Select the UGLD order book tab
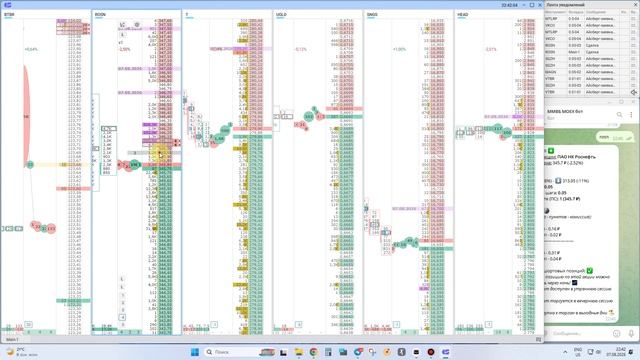640x360 pixels. pyautogui.click(x=281, y=15)
